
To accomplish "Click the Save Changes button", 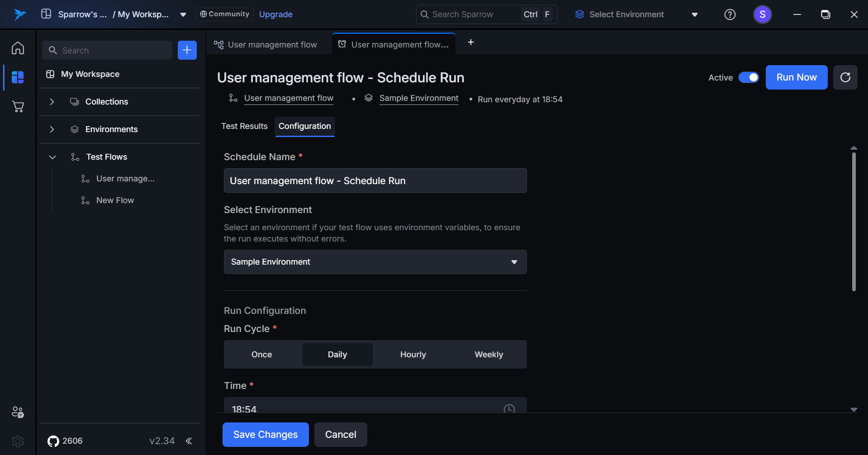I will pyautogui.click(x=266, y=435).
